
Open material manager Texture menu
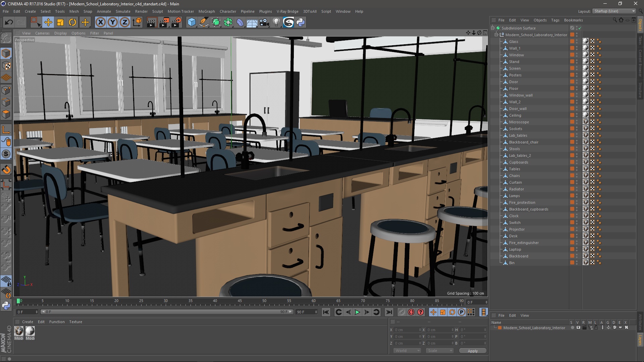pyautogui.click(x=75, y=322)
